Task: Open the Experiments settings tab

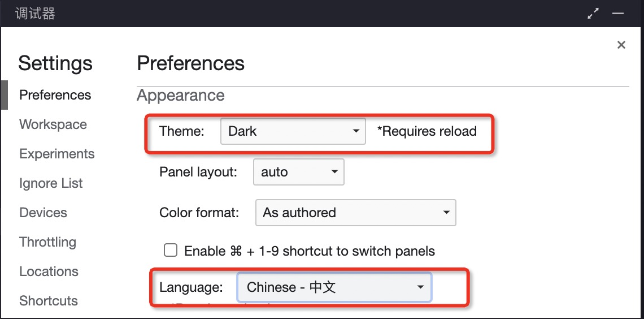Action: coord(56,154)
